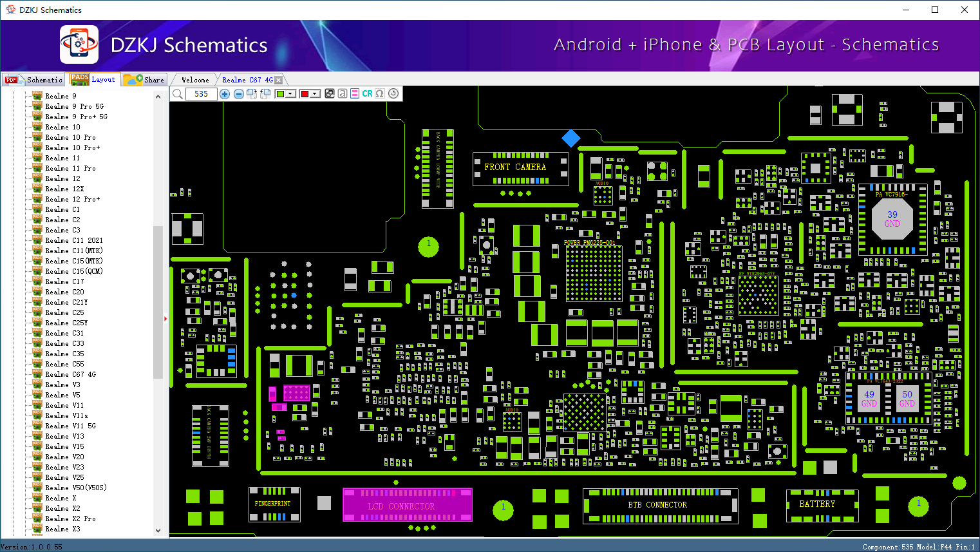
Task: Open the Realme V11 5G entry
Action: pyautogui.click(x=70, y=426)
